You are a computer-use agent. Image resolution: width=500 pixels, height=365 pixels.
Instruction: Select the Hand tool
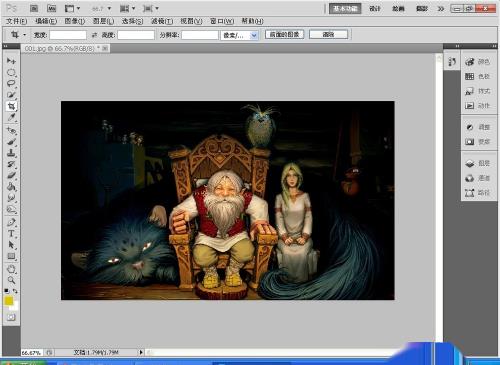(11, 269)
